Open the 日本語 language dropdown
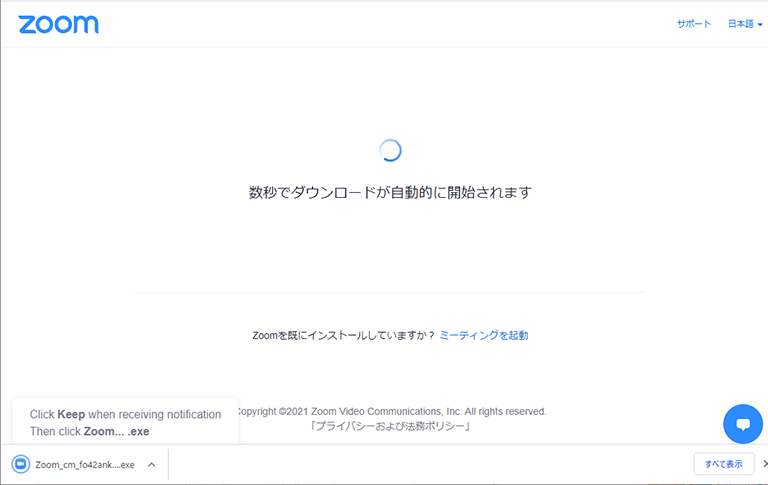768x485 pixels. coord(744,24)
